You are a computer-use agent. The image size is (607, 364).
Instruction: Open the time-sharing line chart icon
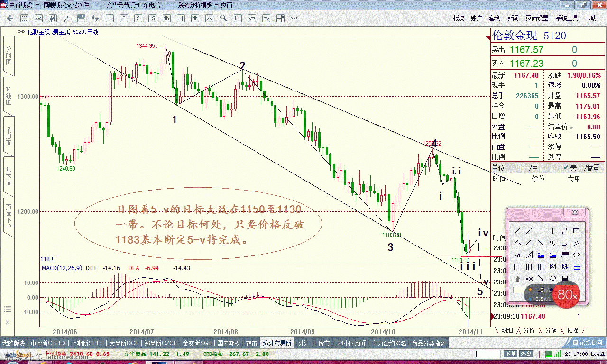tap(38, 18)
